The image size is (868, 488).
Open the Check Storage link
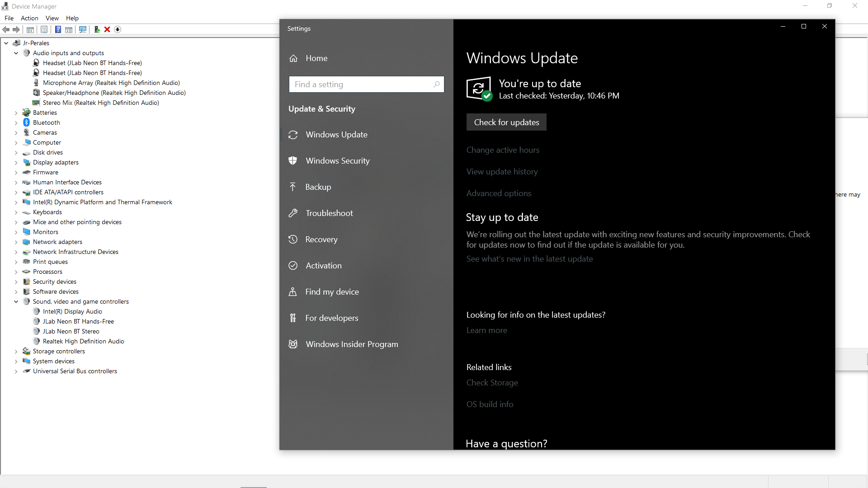pos(492,383)
